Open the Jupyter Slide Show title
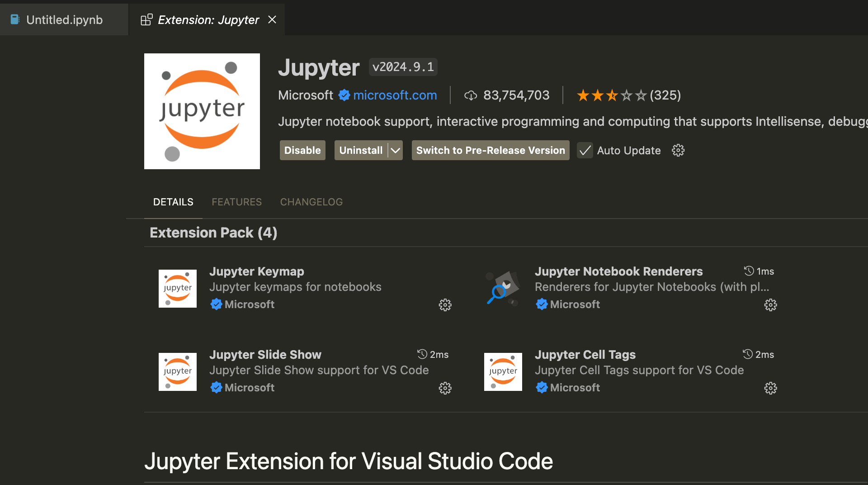The height and width of the screenshot is (485, 868). (265, 354)
